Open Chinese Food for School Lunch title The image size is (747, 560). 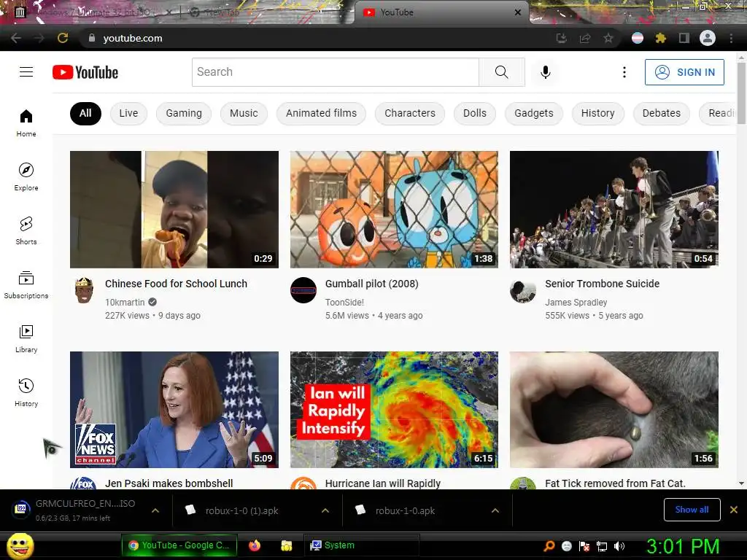[x=176, y=284]
